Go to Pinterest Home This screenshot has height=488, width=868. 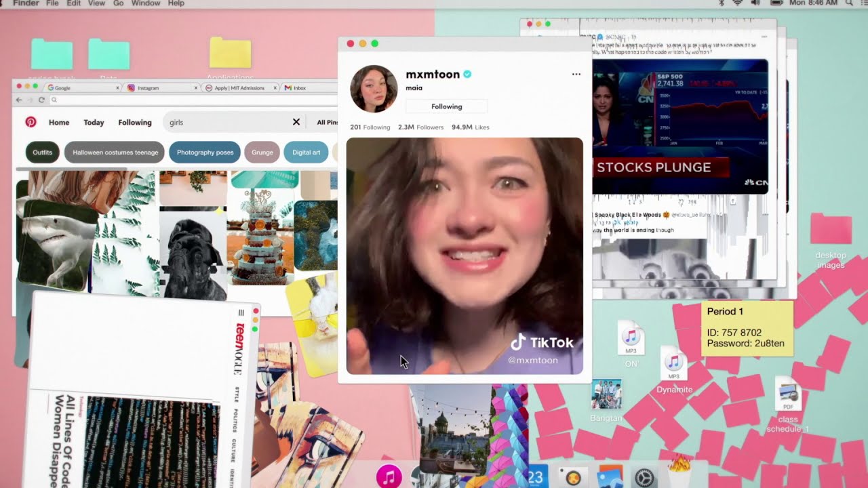pos(59,123)
